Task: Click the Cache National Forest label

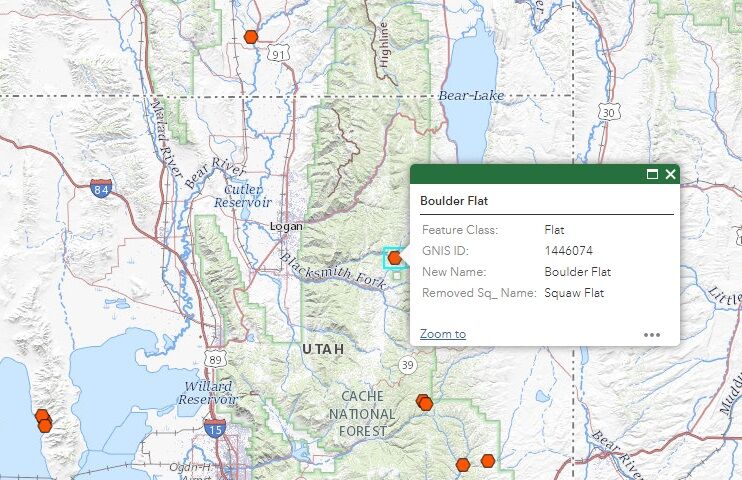Action: pos(362,414)
